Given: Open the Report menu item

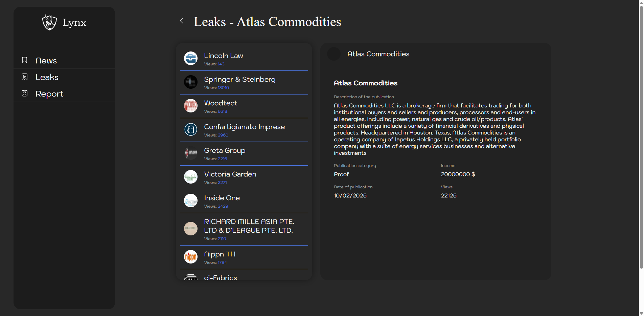Looking at the screenshot, I should (x=49, y=94).
